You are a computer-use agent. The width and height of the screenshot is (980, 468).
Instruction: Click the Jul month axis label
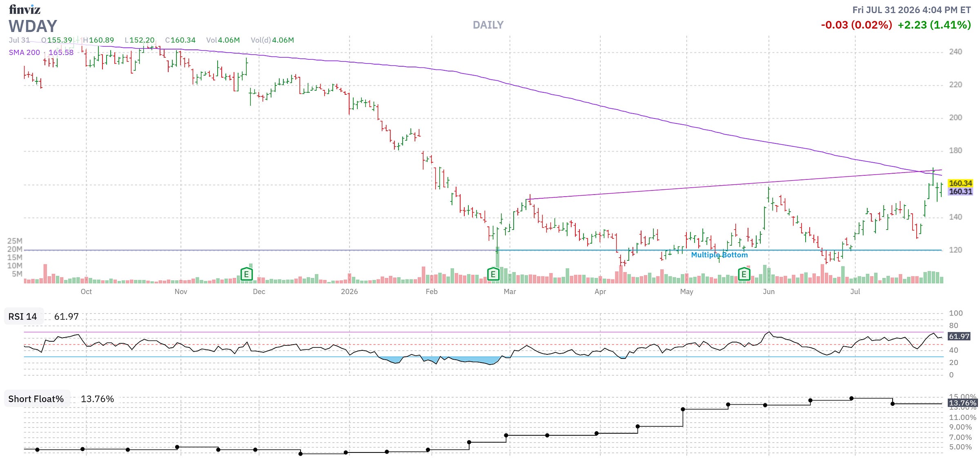coord(855,291)
